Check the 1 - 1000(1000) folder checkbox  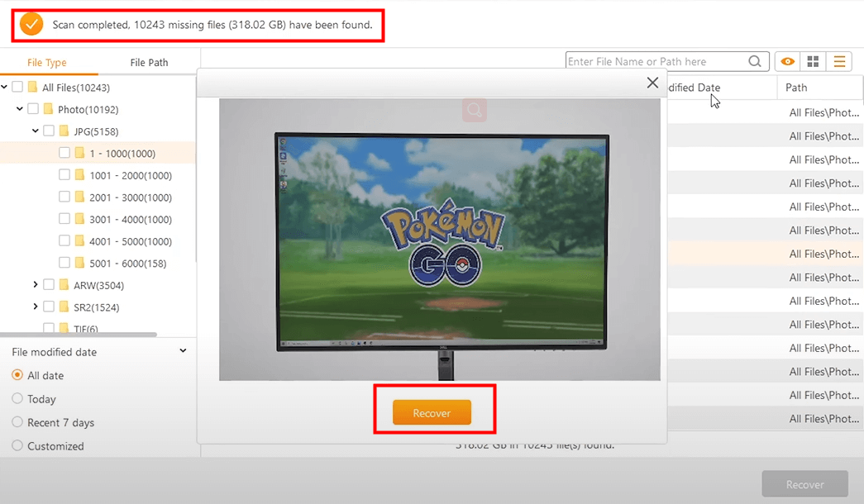point(64,152)
